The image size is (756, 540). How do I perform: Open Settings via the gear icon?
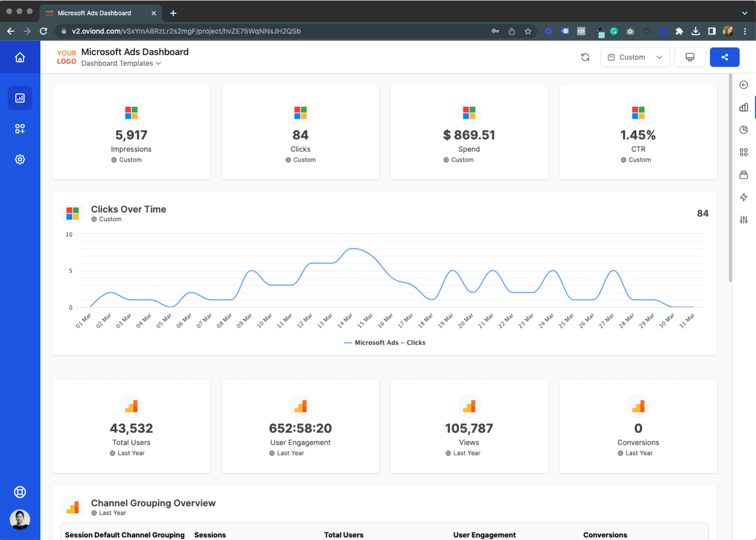pyautogui.click(x=20, y=159)
